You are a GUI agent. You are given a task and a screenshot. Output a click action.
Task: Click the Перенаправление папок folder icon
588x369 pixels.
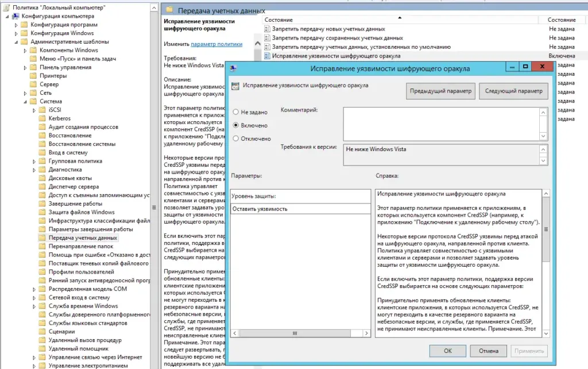[x=42, y=246]
